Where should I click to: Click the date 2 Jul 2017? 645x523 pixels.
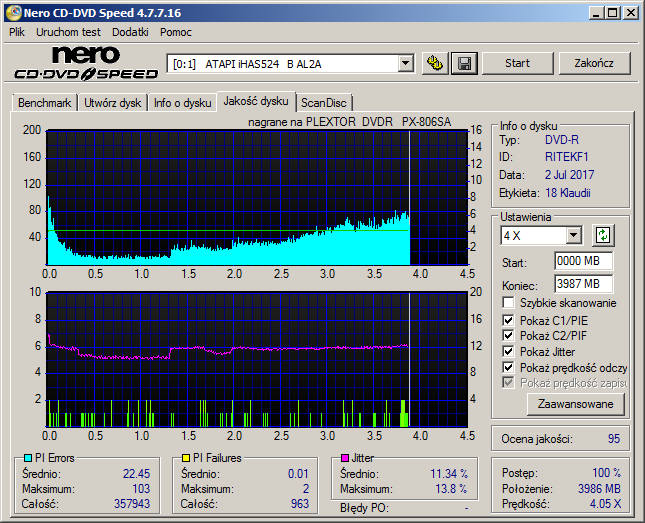click(570, 175)
